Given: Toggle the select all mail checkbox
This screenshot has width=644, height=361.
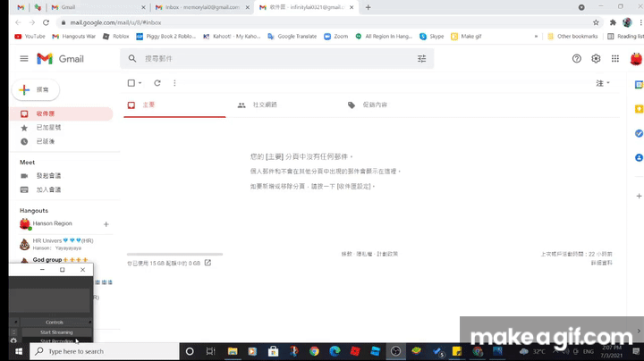Looking at the screenshot, I should click(131, 83).
